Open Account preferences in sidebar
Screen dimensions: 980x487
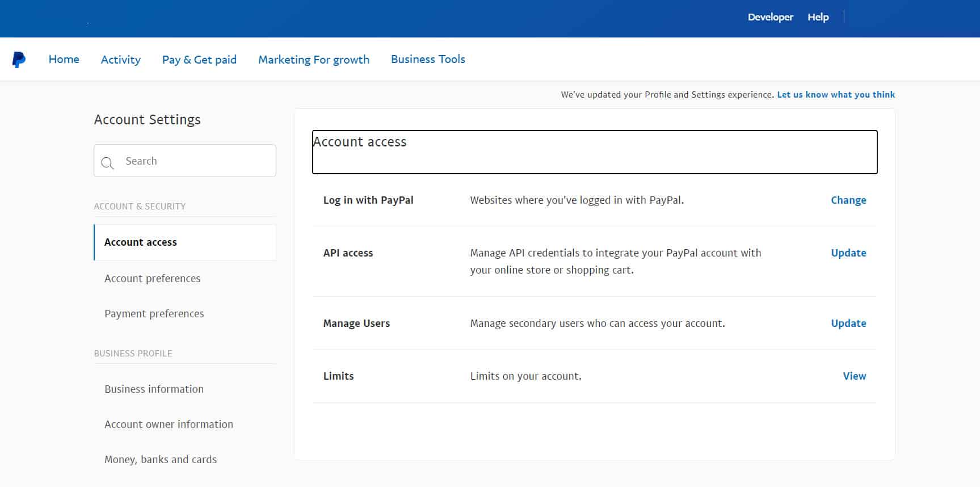pos(152,279)
